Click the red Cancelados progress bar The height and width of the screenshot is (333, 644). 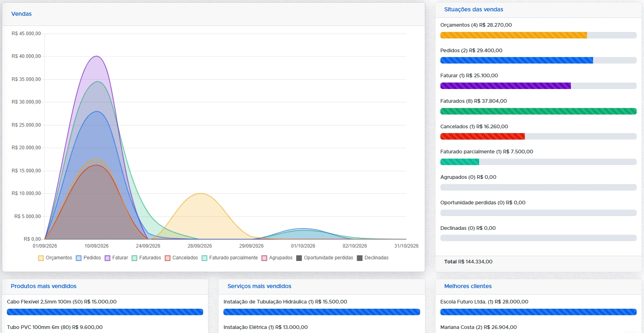[482, 136]
